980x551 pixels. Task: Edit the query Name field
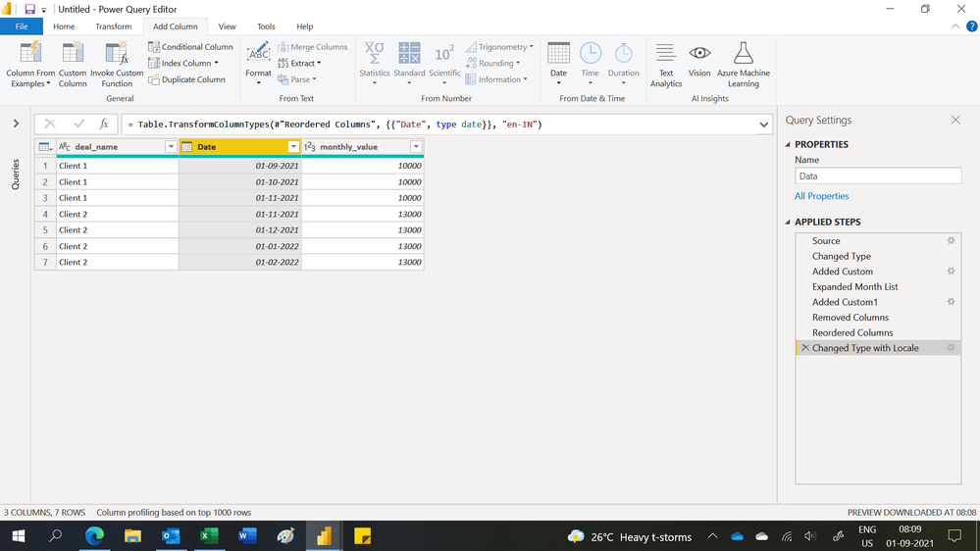(x=878, y=176)
